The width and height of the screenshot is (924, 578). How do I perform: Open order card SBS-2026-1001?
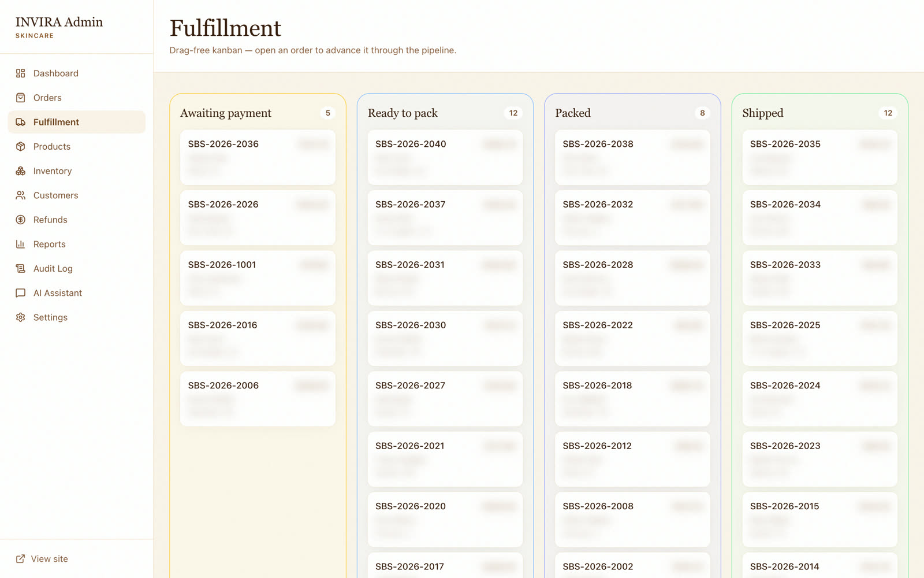258,278
